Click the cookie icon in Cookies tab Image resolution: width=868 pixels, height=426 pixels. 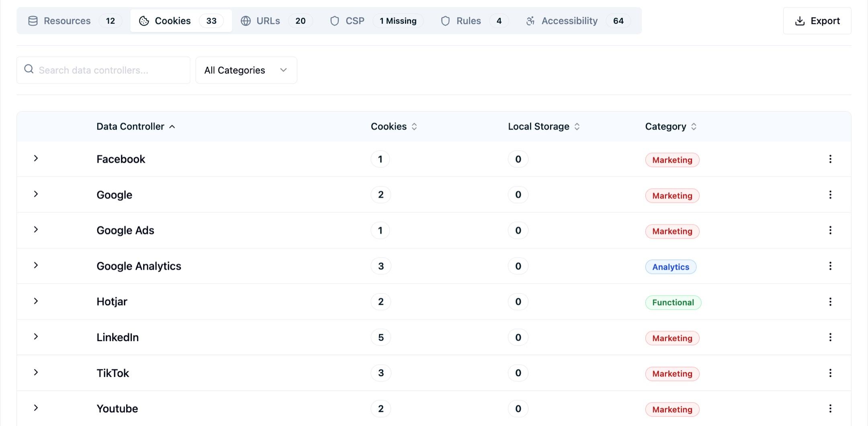point(144,21)
